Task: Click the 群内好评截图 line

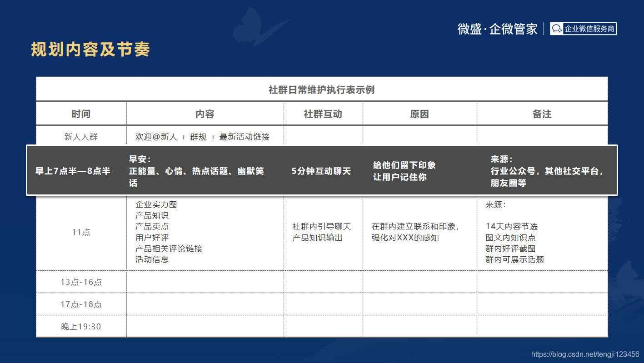Action: coord(510,249)
